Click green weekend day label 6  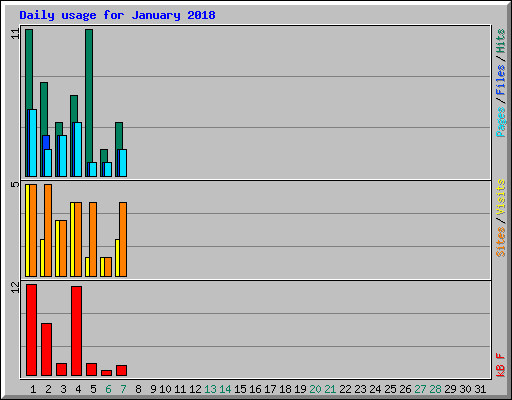[x=108, y=389]
